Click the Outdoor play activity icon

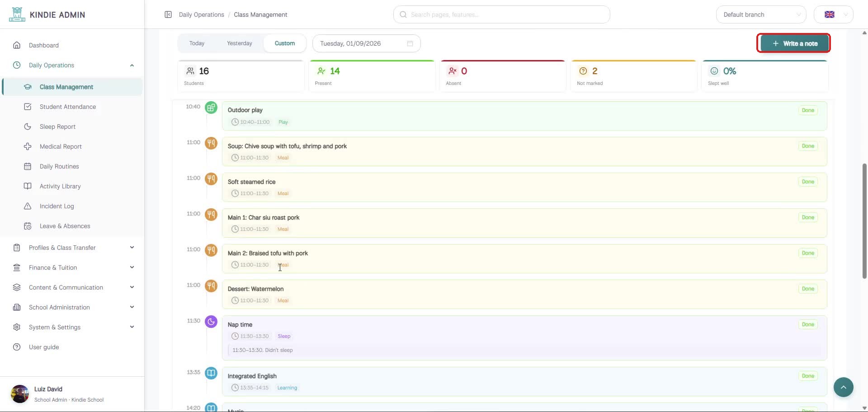211,108
